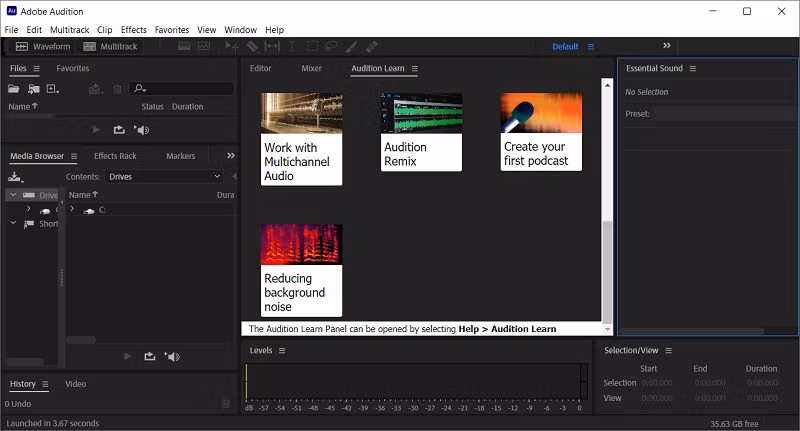The height and width of the screenshot is (431, 800).
Task: Click the Audition Learn vertical scrollbar thumb
Action: [x=607, y=271]
